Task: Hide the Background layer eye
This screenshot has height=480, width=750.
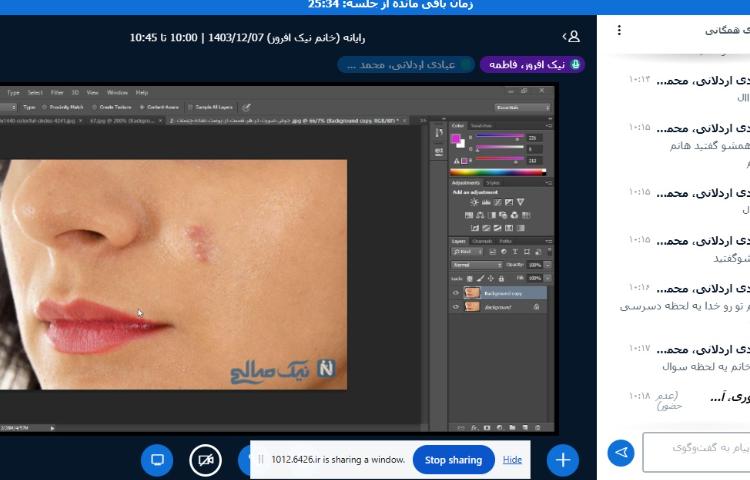Action: [x=455, y=307]
